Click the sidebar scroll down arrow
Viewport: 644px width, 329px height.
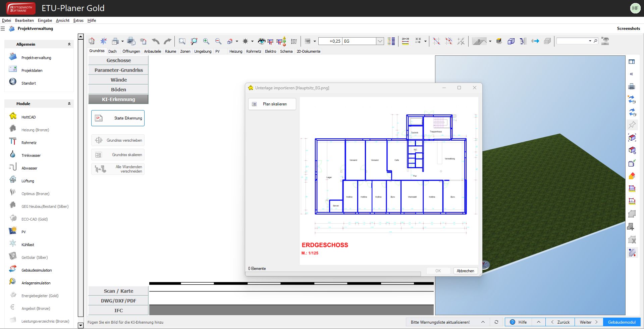click(x=80, y=325)
